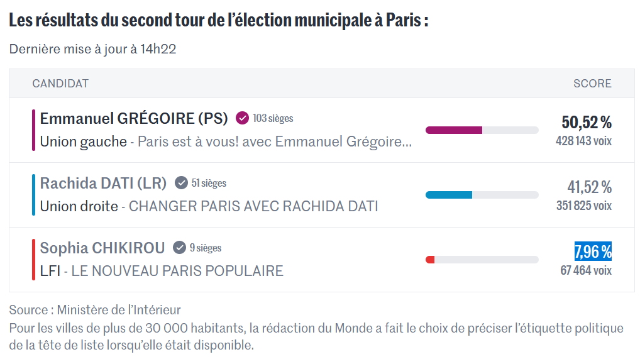640x364 pixels.
Task: Click the name Rachida DATI (LR)
Action: tap(103, 183)
